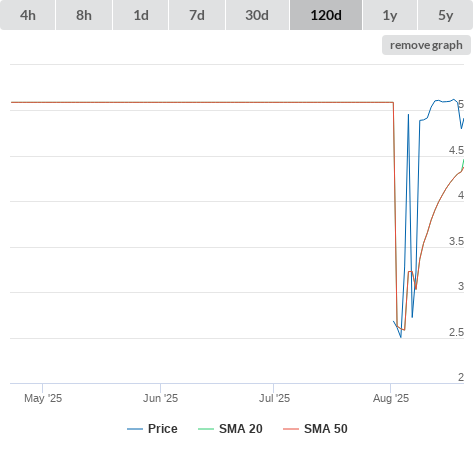Image resolution: width=474 pixels, height=455 pixels.
Task: Click the remove graph button
Action: tap(426, 45)
